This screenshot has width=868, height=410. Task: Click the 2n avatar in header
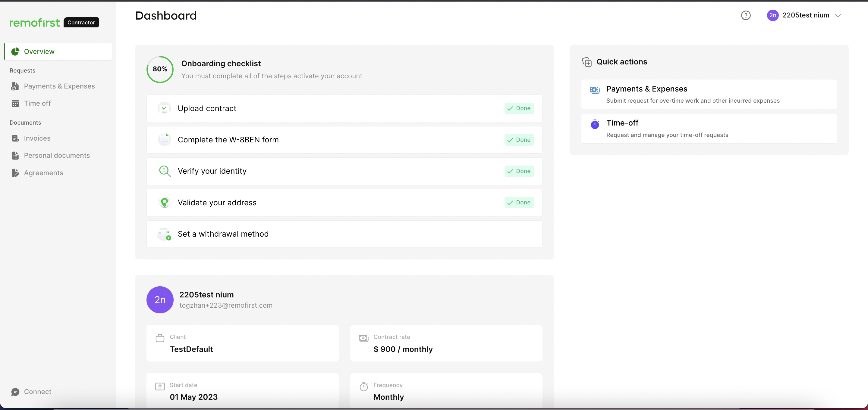[x=773, y=15]
